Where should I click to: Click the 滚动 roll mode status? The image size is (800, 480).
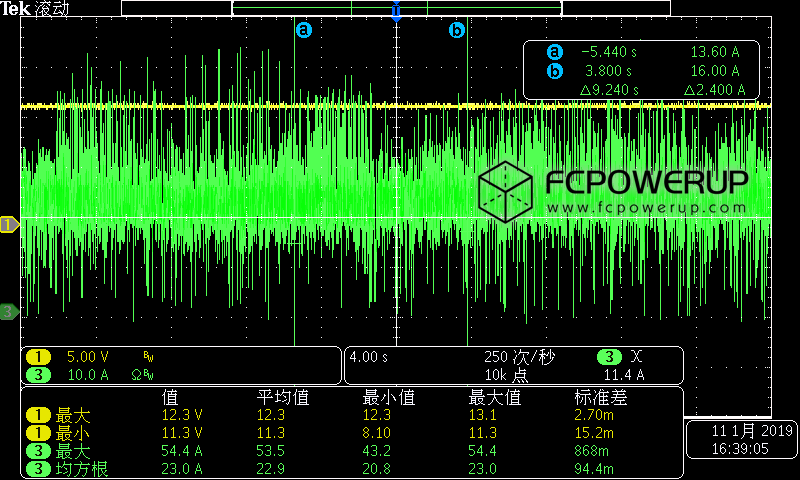[x=52, y=9]
